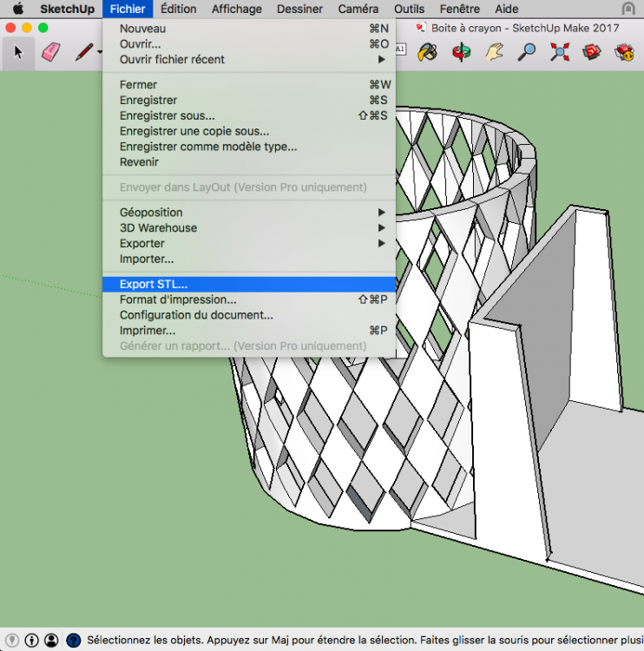Viewport: 644px width, 651px height.
Task: Open the Aide menu
Action: coord(507,9)
